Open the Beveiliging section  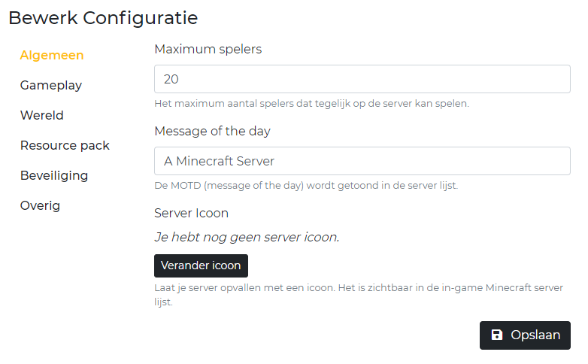pos(54,175)
